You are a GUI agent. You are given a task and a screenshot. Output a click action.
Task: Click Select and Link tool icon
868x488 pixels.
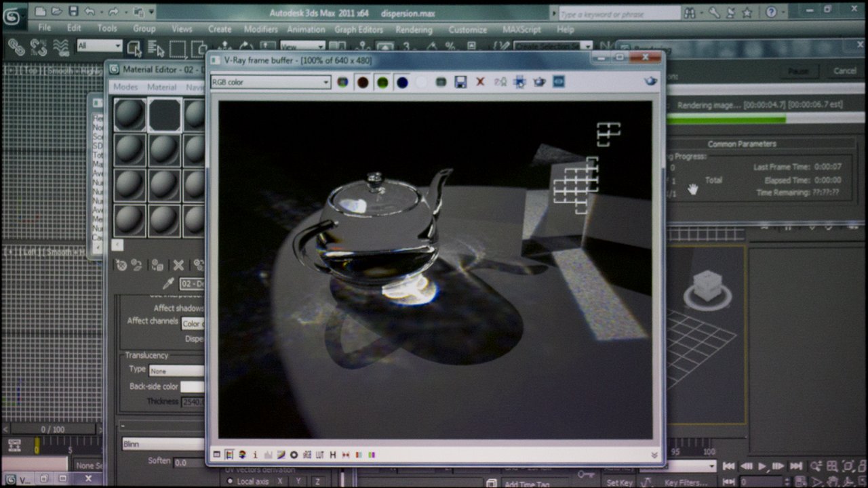(x=16, y=47)
